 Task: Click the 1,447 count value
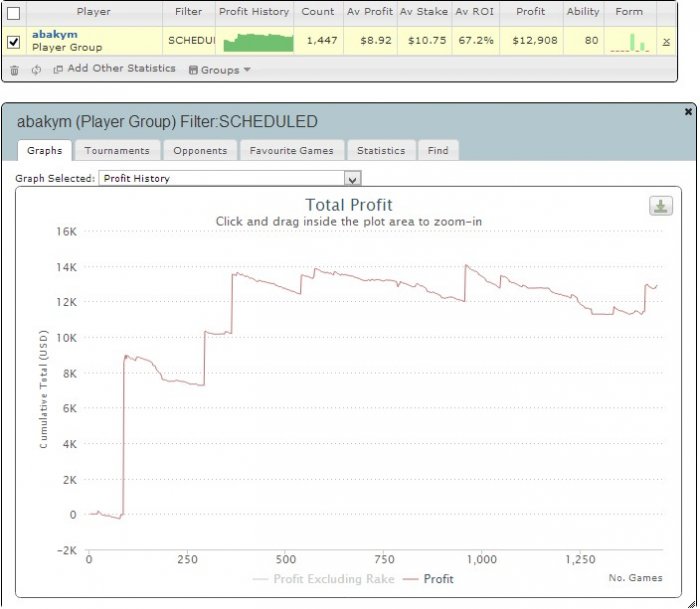tap(322, 41)
